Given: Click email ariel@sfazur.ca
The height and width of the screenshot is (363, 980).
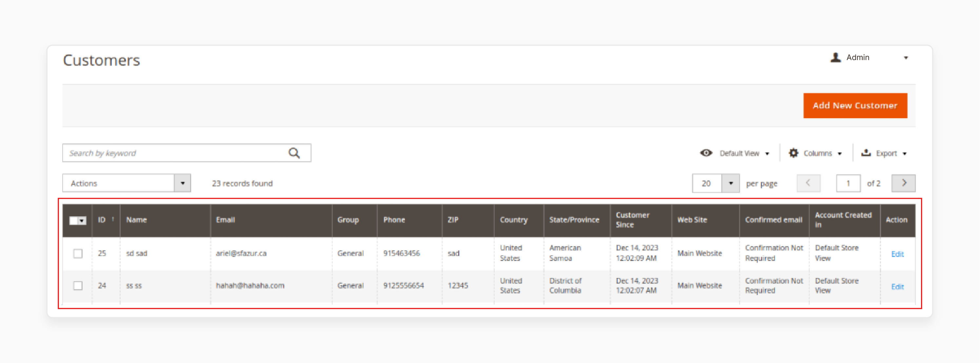Looking at the screenshot, I should click(x=241, y=253).
